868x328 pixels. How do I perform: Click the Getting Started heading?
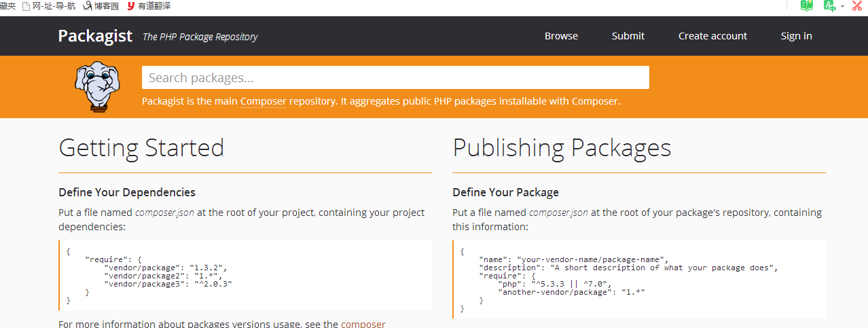[141, 148]
